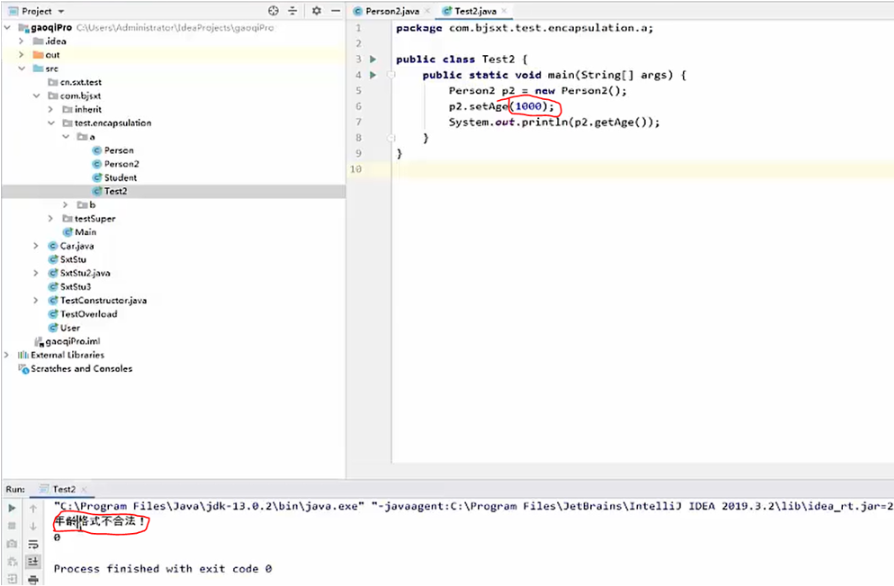The height and width of the screenshot is (586, 894).
Task: Click package declaration on line 1
Action: [x=525, y=28]
